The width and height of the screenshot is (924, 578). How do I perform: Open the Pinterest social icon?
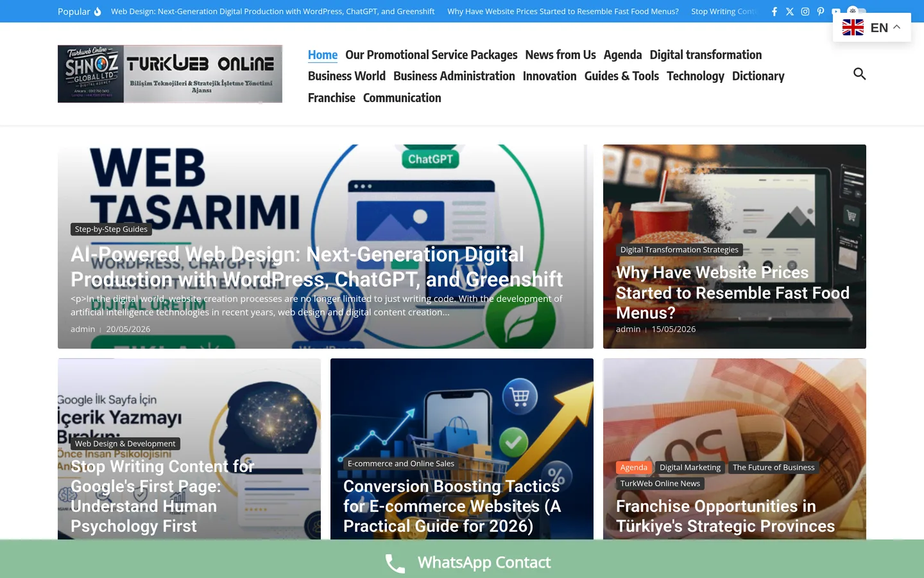(821, 12)
